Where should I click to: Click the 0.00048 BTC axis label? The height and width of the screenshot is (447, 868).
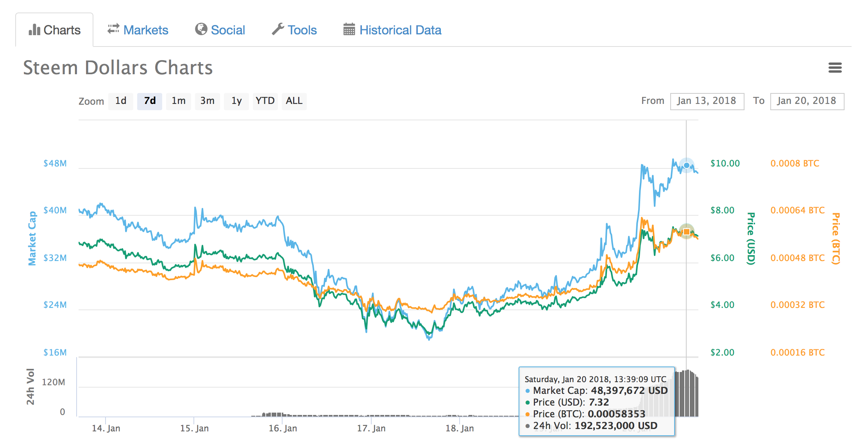798,258
